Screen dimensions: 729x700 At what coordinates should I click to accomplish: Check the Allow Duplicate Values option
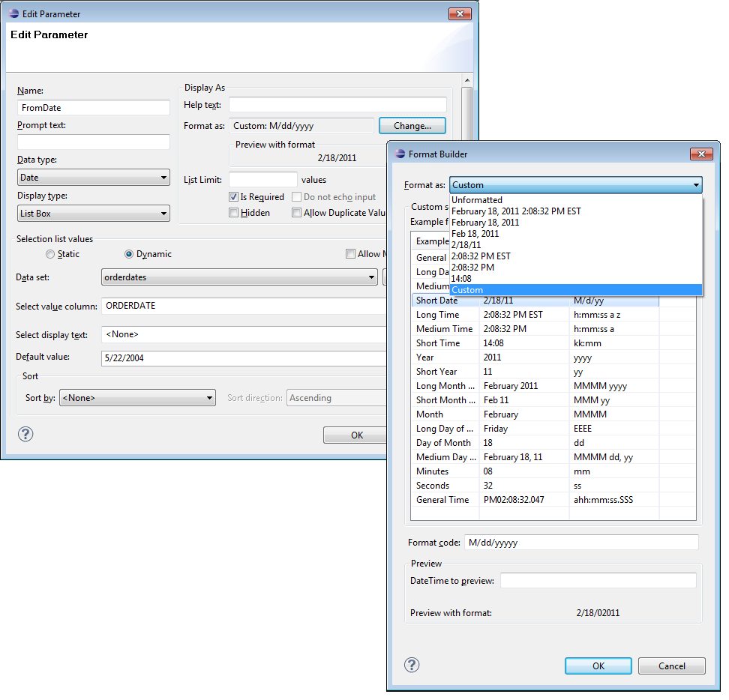pyautogui.click(x=296, y=212)
